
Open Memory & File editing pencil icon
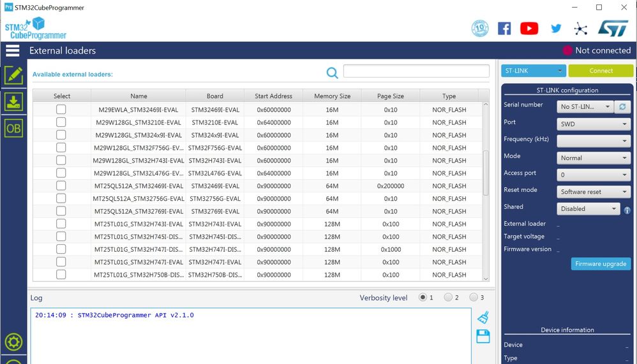13,75
